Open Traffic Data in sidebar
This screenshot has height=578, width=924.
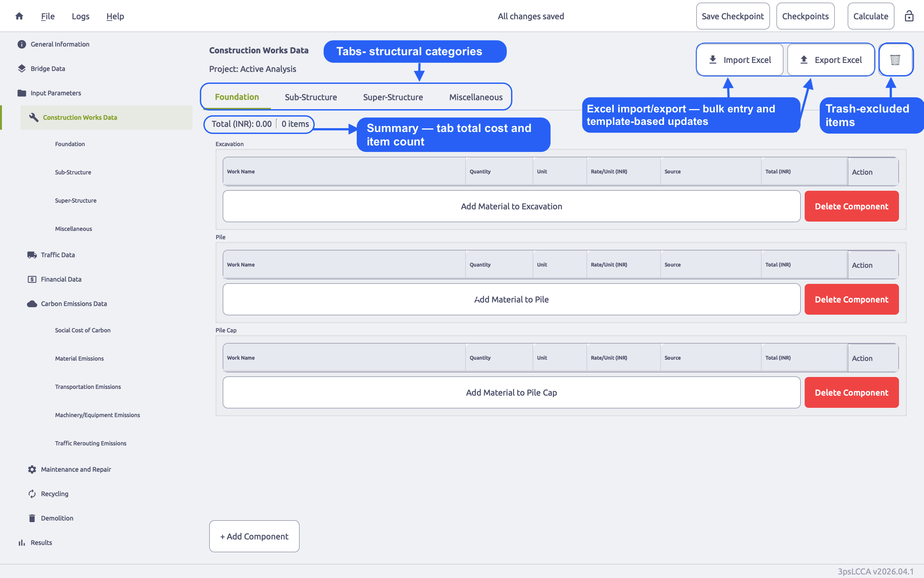point(58,255)
